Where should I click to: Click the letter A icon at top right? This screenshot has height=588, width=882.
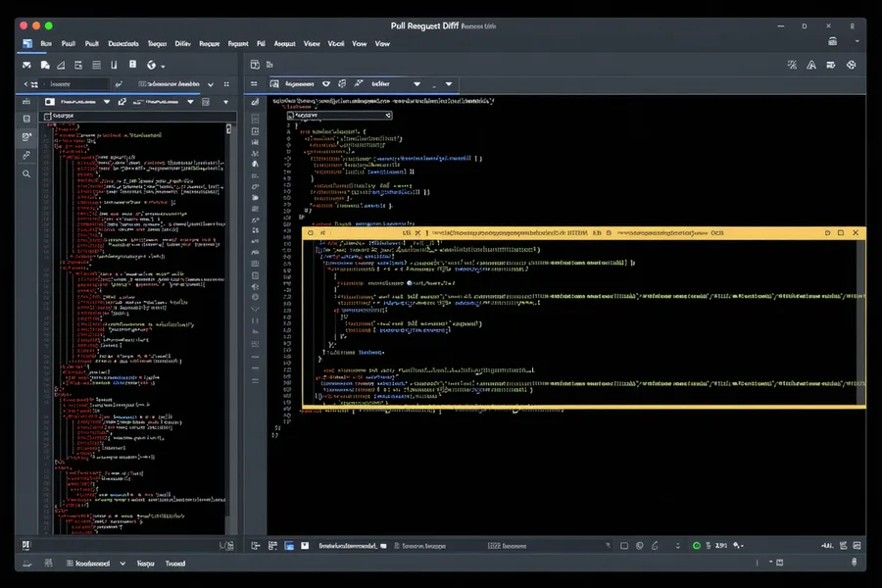[x=811, y=66]
